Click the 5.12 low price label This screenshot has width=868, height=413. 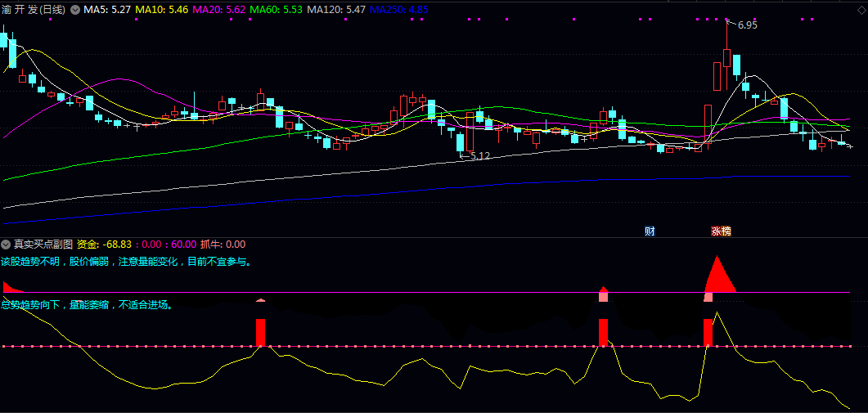(x=480, y=156)
